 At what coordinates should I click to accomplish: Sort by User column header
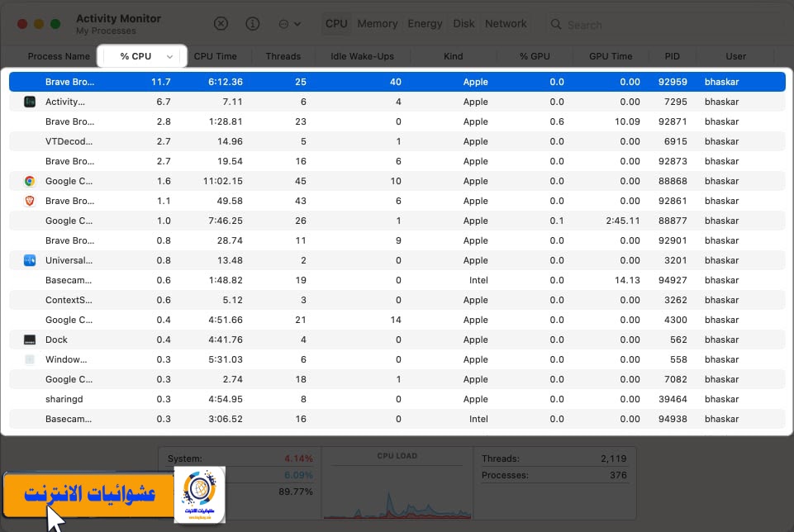736,56
